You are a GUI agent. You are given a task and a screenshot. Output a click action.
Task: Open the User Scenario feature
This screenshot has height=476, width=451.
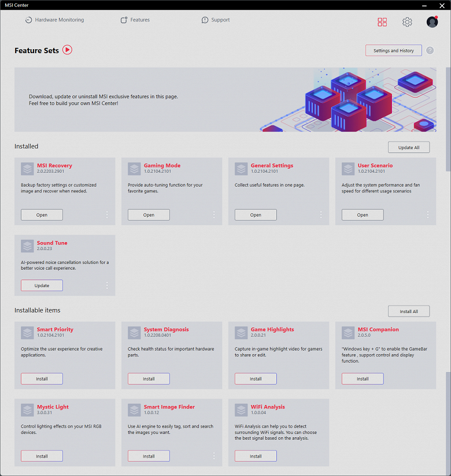tap(363, 215)
